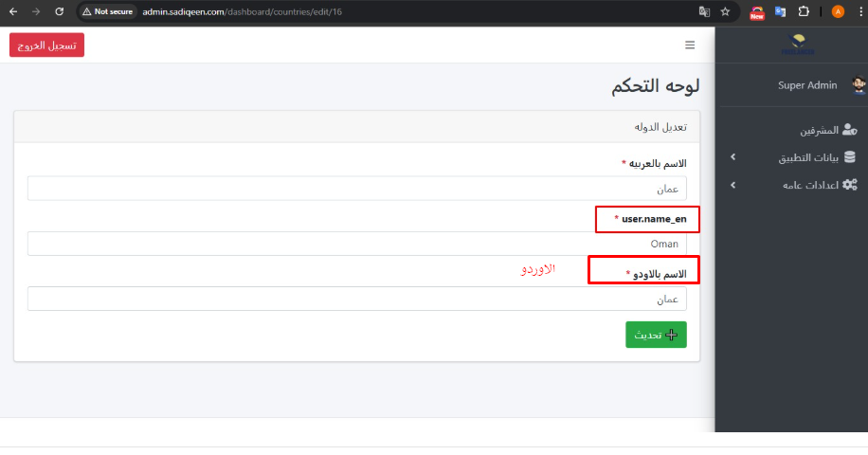Screen dimensions: 868x455
Task: Open the browser extensions puzzle icon
Action: pos(804,12)
